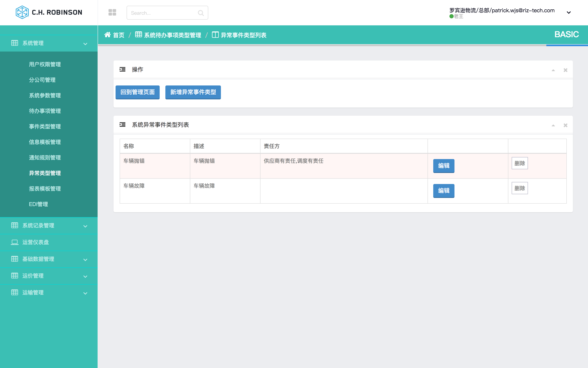Edit the 车辆故障 row

(444, 191)
